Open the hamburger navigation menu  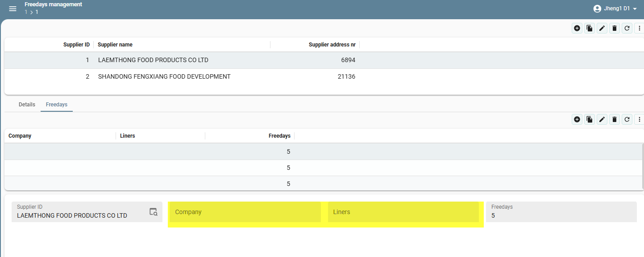coord(12,9)
